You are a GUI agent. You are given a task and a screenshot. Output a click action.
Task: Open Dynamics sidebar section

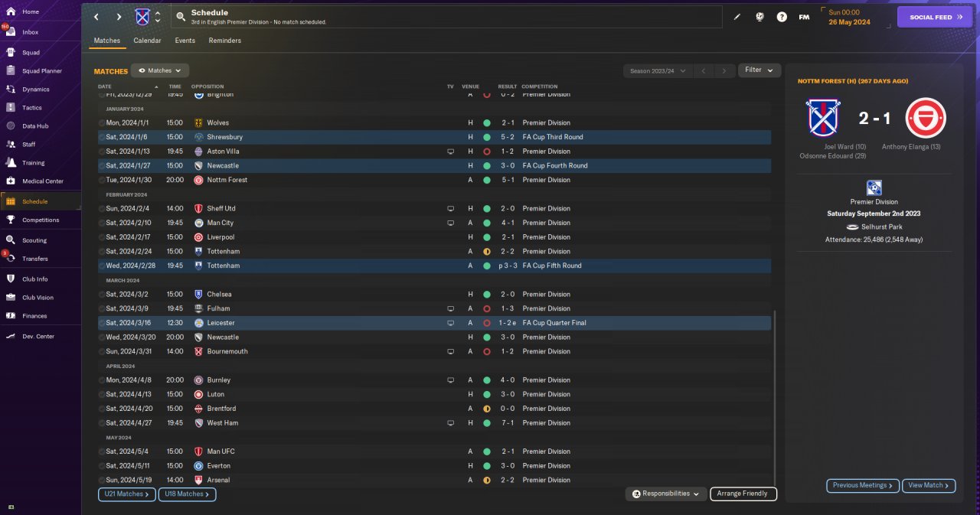(35, 90)
